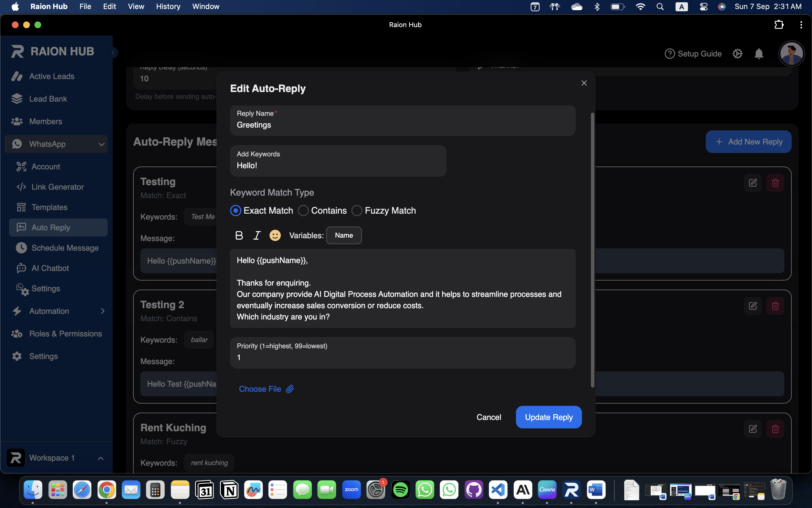Click the Raion Hub logo
The image size is (812, 508).
tap(53, 51)
